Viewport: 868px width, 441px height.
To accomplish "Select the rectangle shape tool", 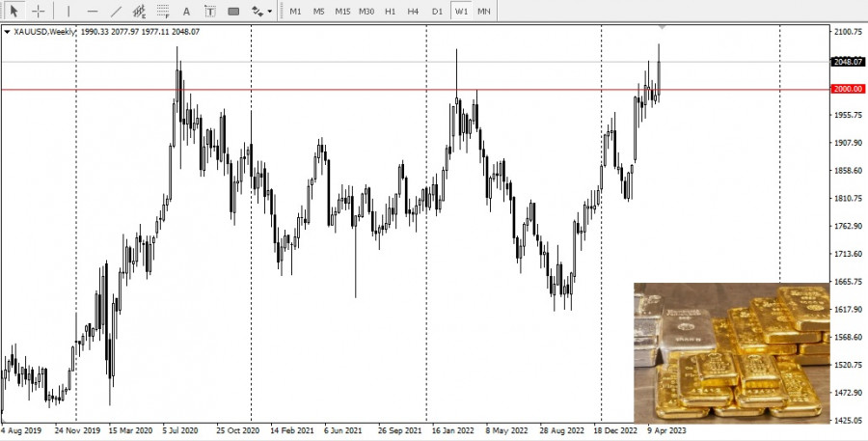I will (x=233, y=11).
